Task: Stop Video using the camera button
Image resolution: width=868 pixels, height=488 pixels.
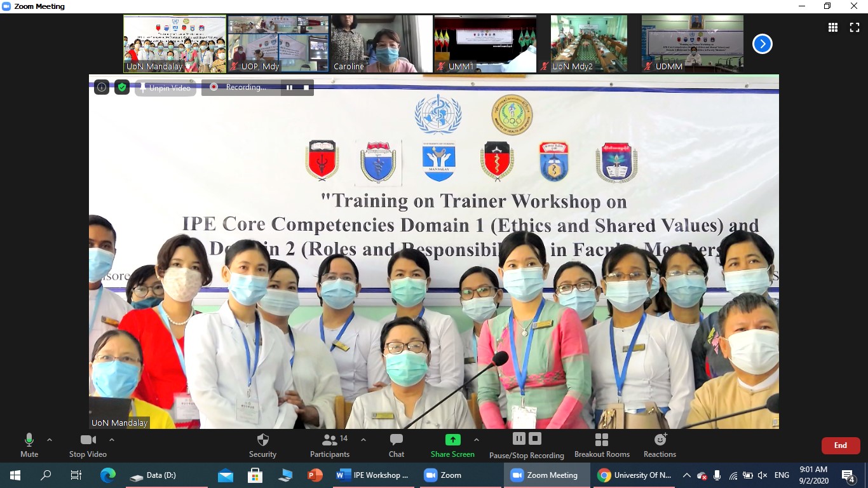Action: click(88, 445)
